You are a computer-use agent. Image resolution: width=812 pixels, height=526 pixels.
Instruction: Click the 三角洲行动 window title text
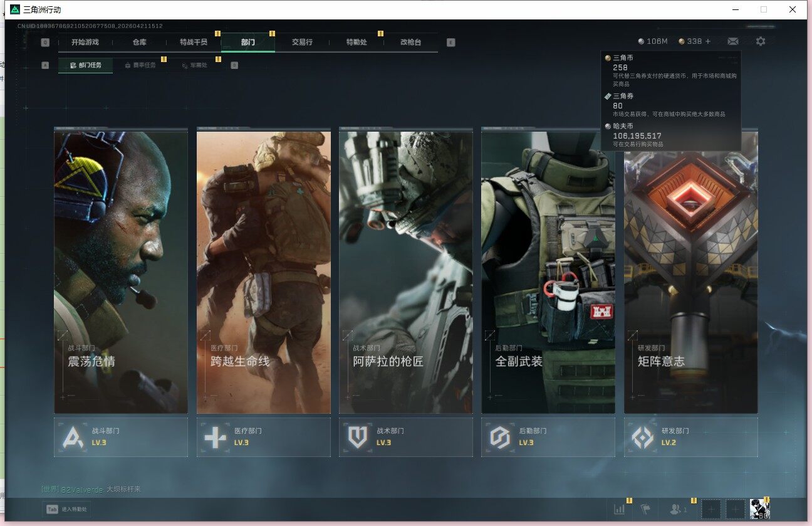click(42, 10)
